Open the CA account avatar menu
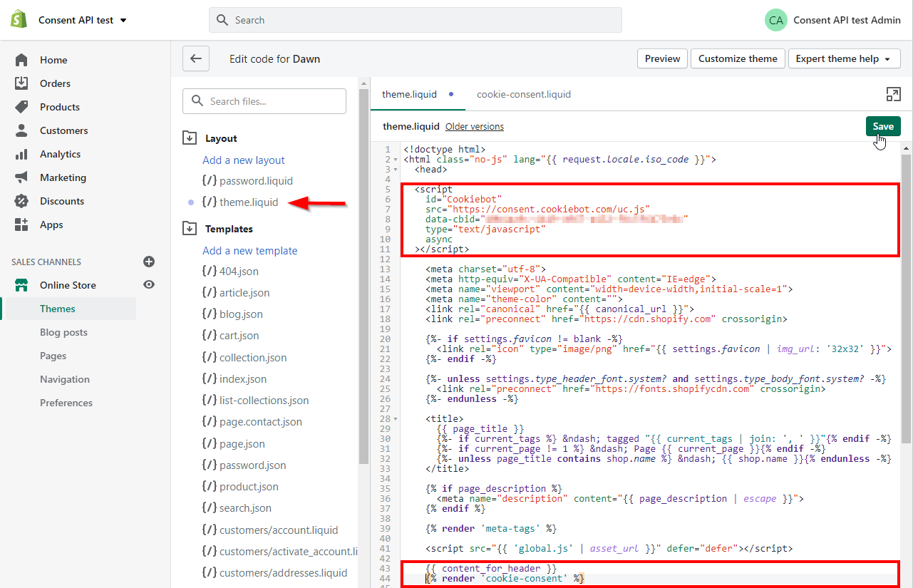913x588 pixels. (776, 20)
